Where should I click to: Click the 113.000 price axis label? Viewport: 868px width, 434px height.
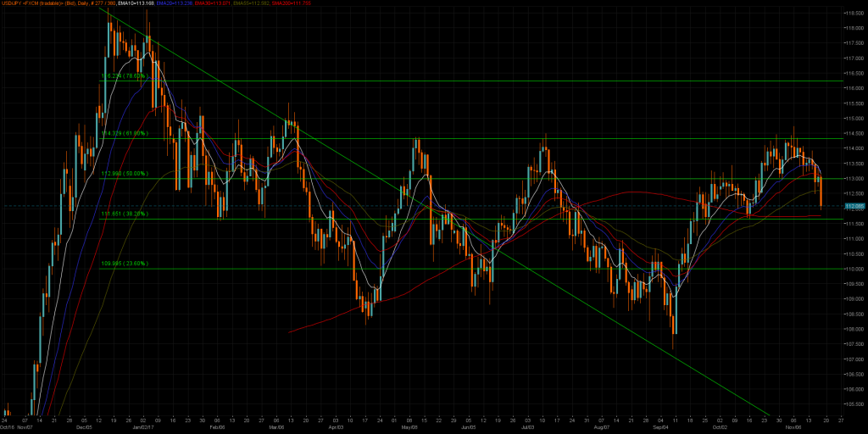(x=855, y=179)
